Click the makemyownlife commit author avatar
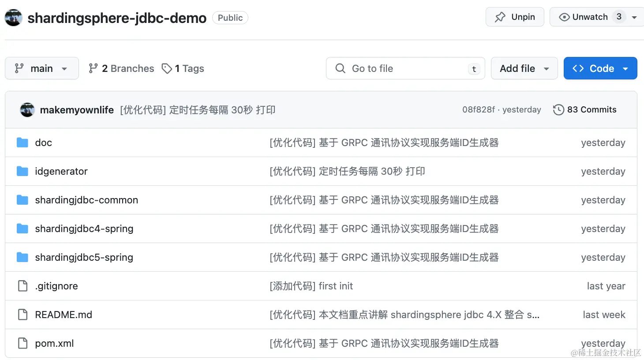The height and width of the screenshot is (360, 644). [x=27, y=110]
